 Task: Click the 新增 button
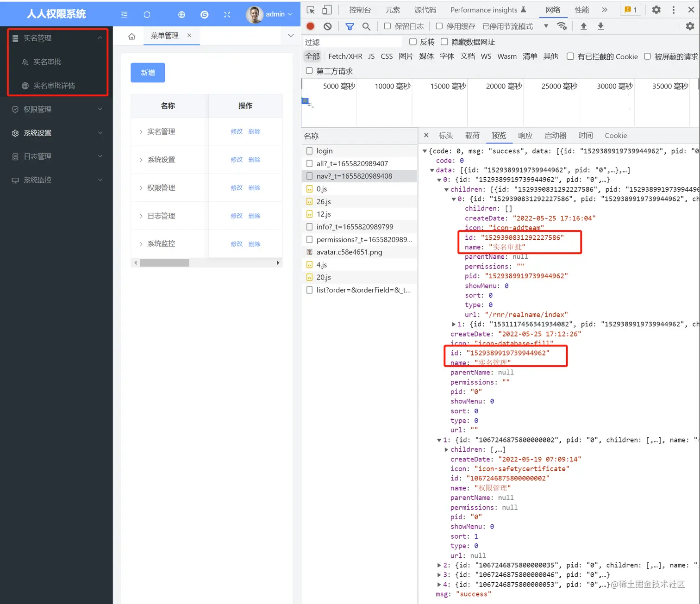click(x=148, y=73)
